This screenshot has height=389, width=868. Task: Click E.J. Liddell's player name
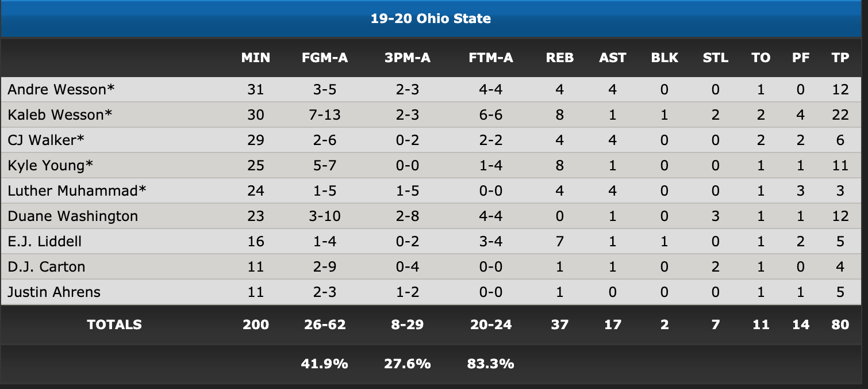[x=45, y=242]
